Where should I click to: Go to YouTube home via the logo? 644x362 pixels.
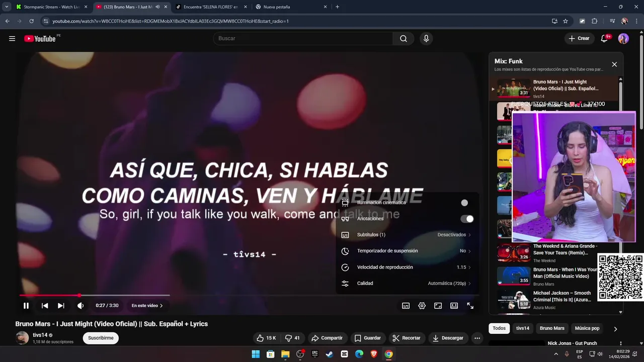[40, 39]
